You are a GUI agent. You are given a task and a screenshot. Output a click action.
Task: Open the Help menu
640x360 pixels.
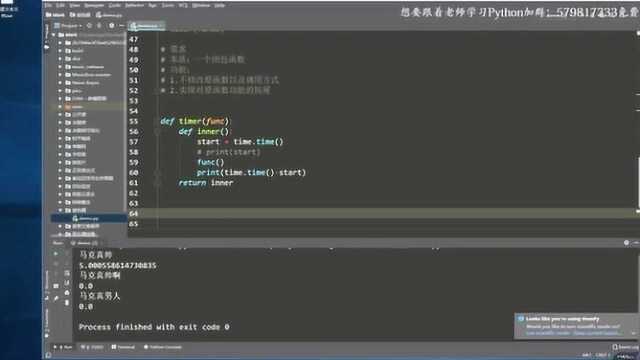point(220,5)
